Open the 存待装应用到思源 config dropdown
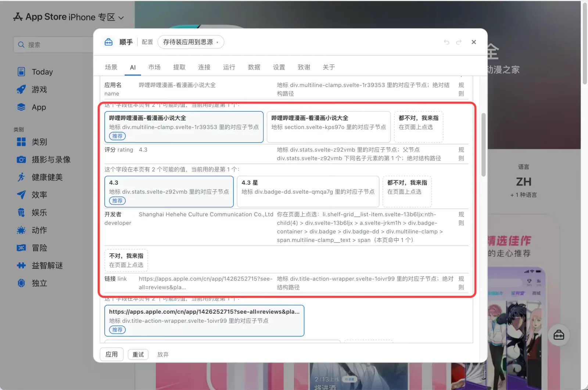This screenshot has height=390, width=588. point(191,42)
